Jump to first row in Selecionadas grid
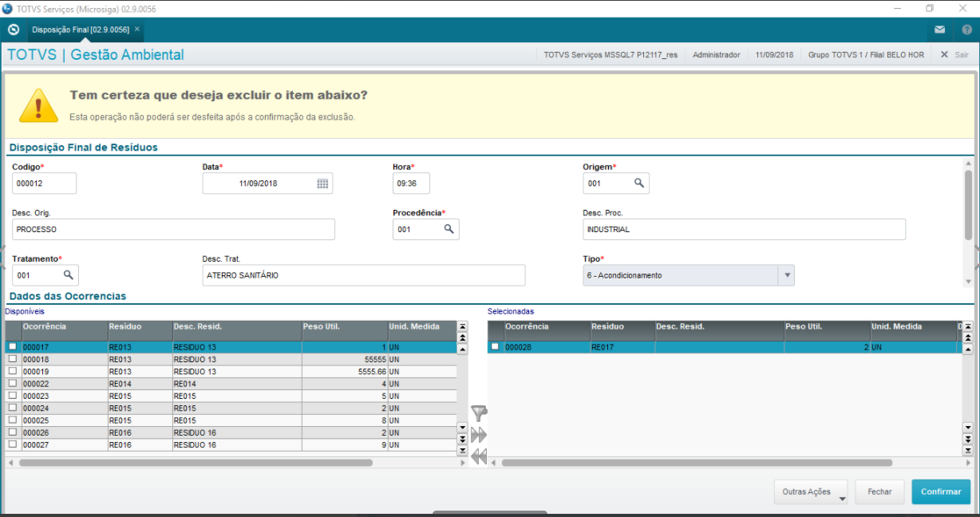Image resolution: width=980 pixels, height=517 pixels. 968,327
